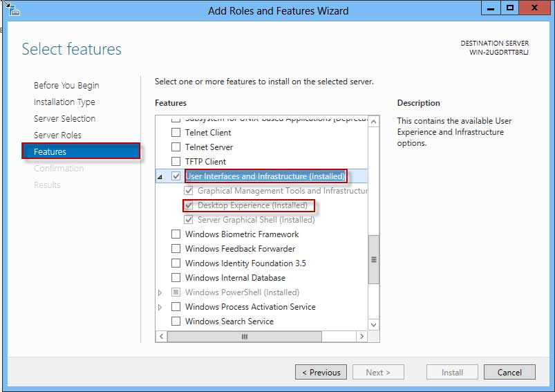Click the Install button

pos(452,372)
